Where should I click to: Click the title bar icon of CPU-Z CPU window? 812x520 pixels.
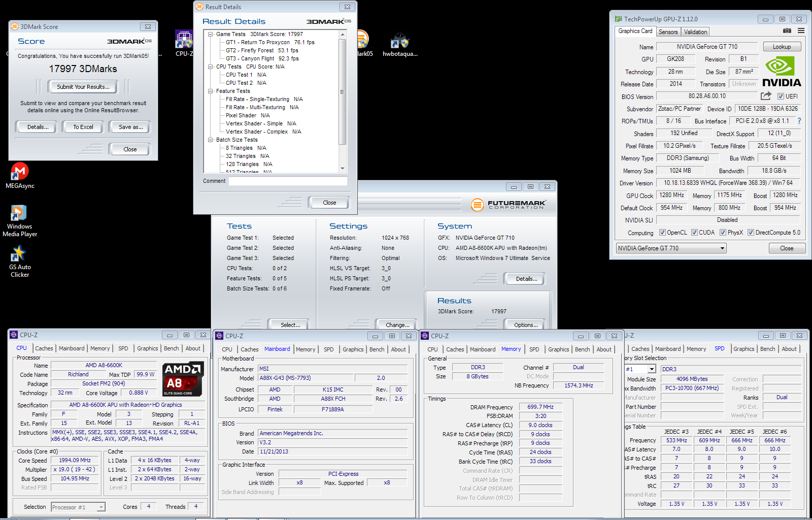[14, 335]
